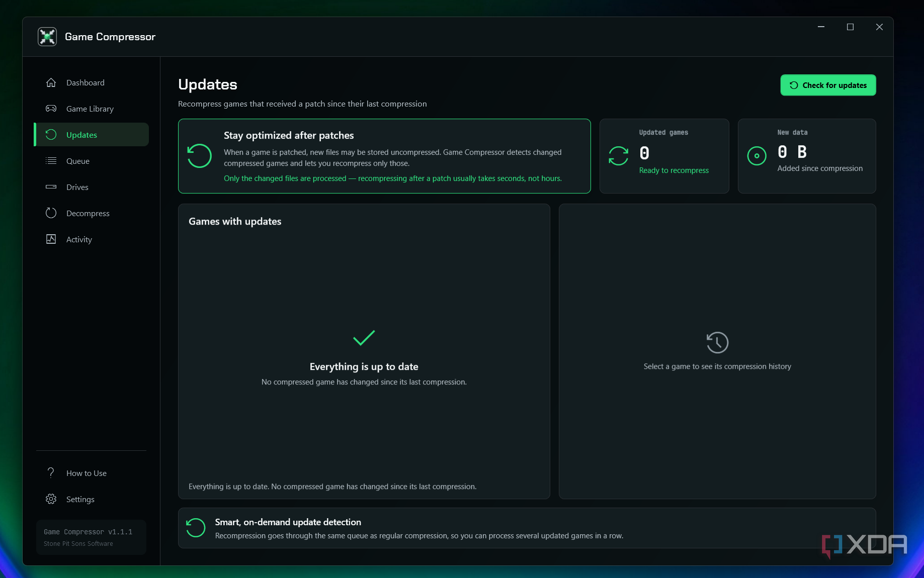The image size is (924, 578).
Task: Go to Game Library in sidebar
Action: (92, 109)
